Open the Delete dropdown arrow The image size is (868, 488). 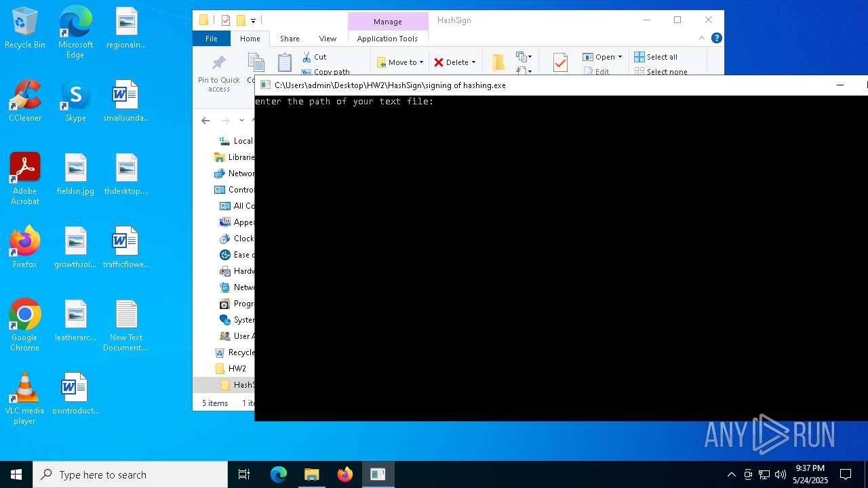click(473, 62)
